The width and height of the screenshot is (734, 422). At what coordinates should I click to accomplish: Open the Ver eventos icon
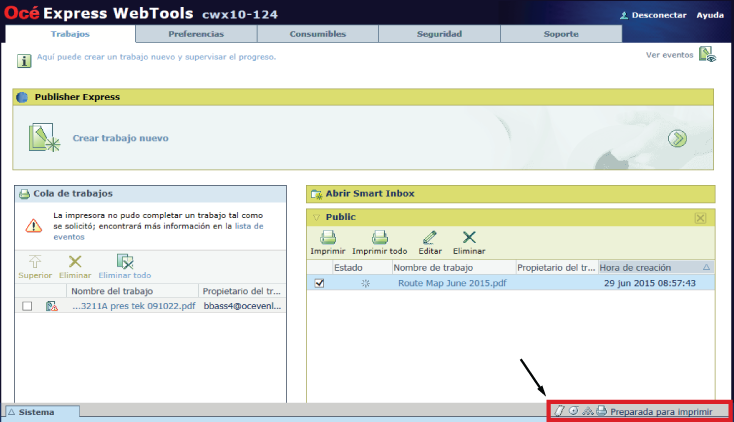tap(707, 54)
